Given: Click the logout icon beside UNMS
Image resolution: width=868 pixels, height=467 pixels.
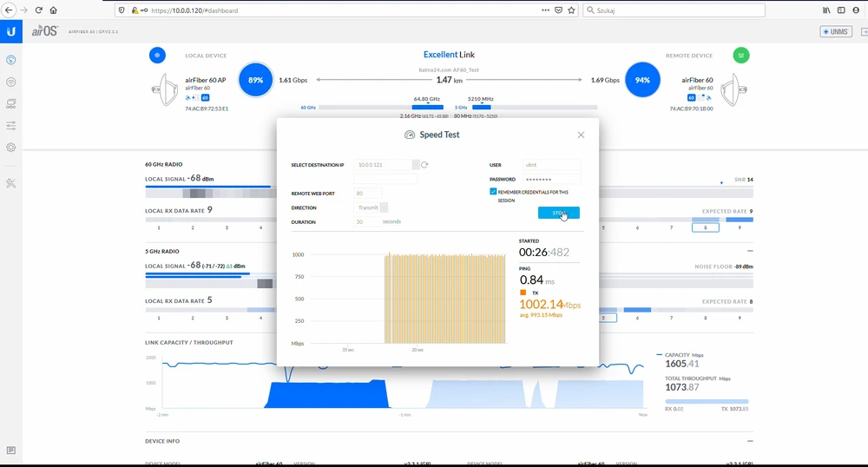Looking at the screenshot, I should [x=864, y=32].
